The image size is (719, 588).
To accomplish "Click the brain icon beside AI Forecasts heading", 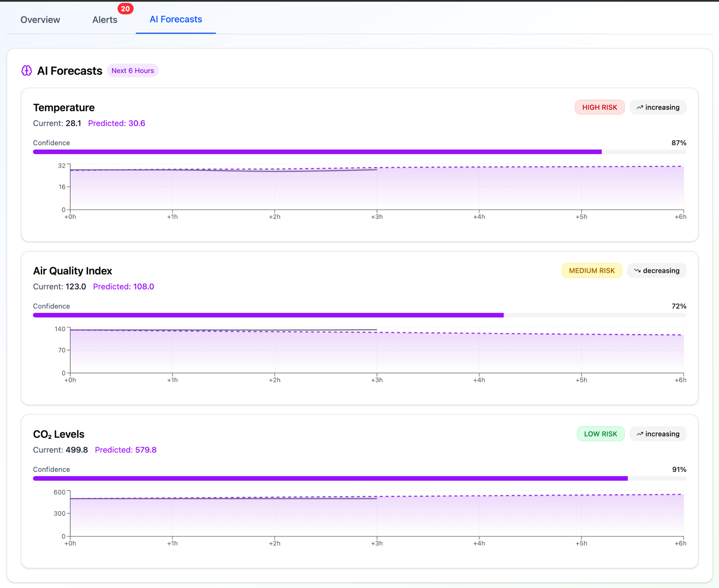I will (26, 71).
